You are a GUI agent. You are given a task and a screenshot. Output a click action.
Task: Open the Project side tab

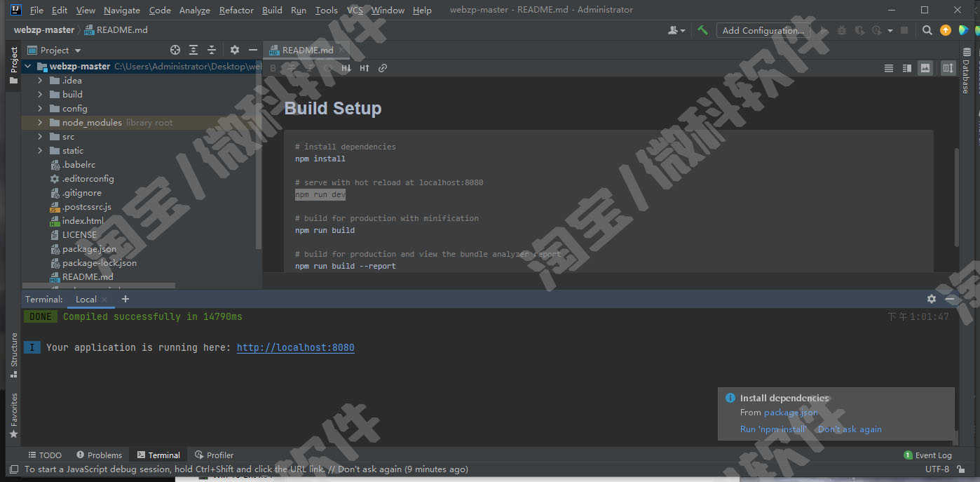point(13,66)
